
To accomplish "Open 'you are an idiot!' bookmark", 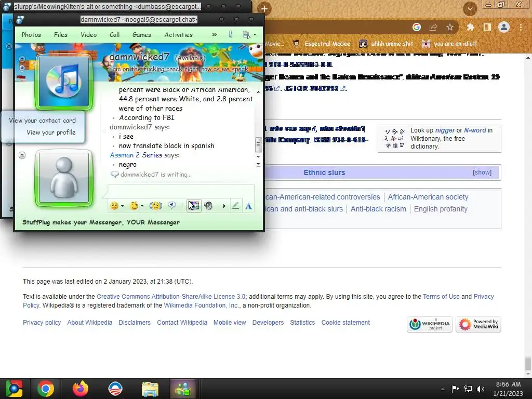I will 449,44.
